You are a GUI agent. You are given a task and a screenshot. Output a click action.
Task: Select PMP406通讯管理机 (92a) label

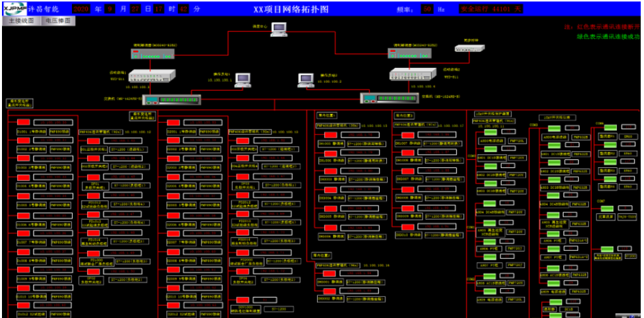[x=101, y=132]
